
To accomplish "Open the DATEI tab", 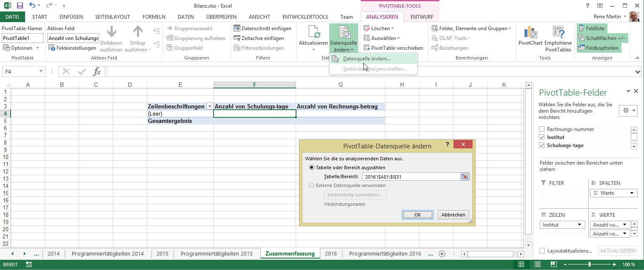I will [12, 17].
